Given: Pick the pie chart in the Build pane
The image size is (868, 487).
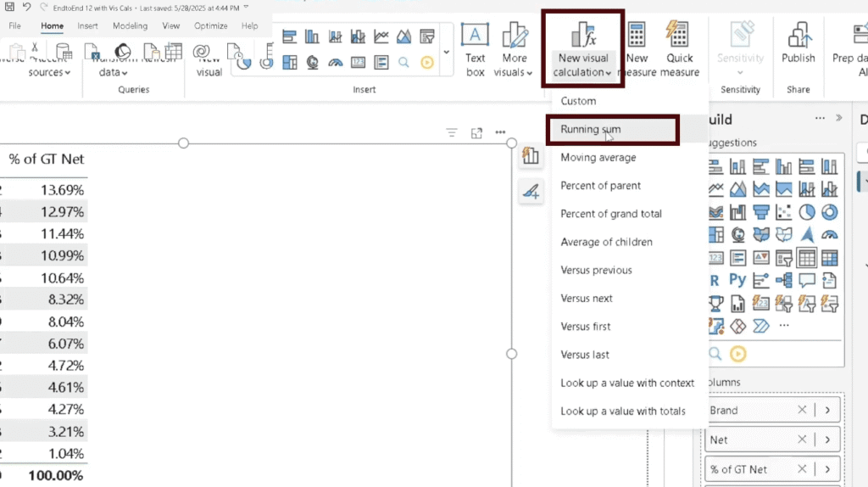Looking at the screenshot, I should [x=807, y=212].
